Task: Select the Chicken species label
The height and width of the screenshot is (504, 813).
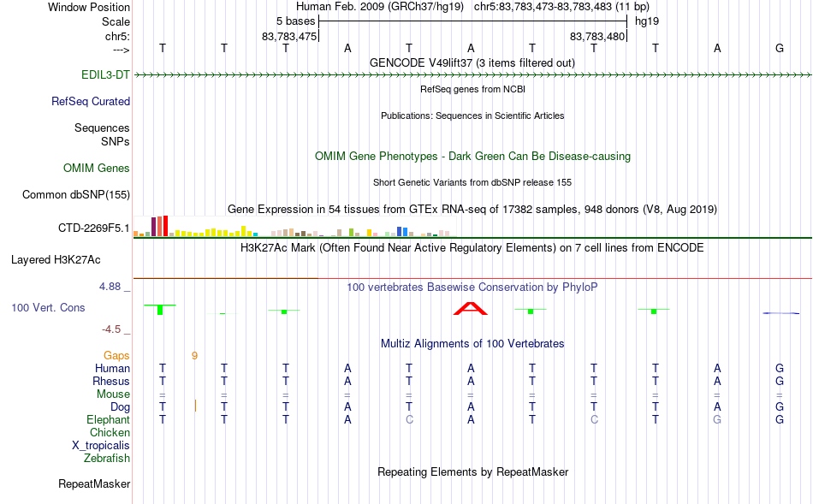Action: click(x=110, y=432)
